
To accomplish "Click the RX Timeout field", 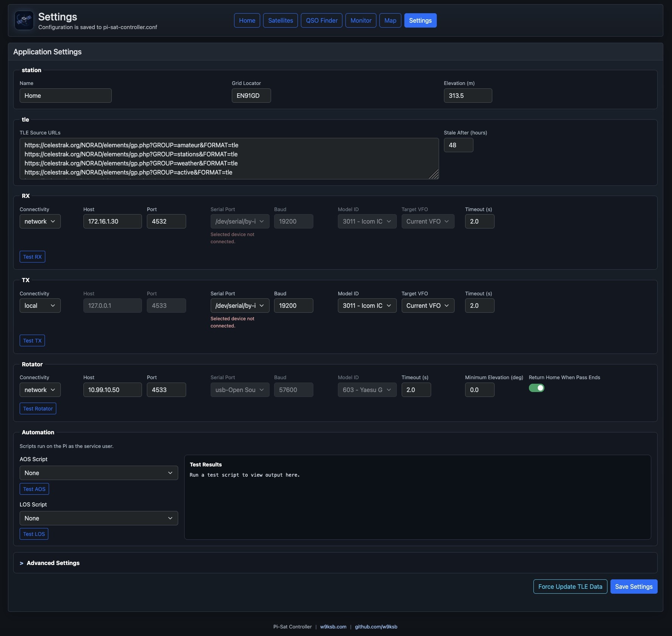I will pos(480,221).
